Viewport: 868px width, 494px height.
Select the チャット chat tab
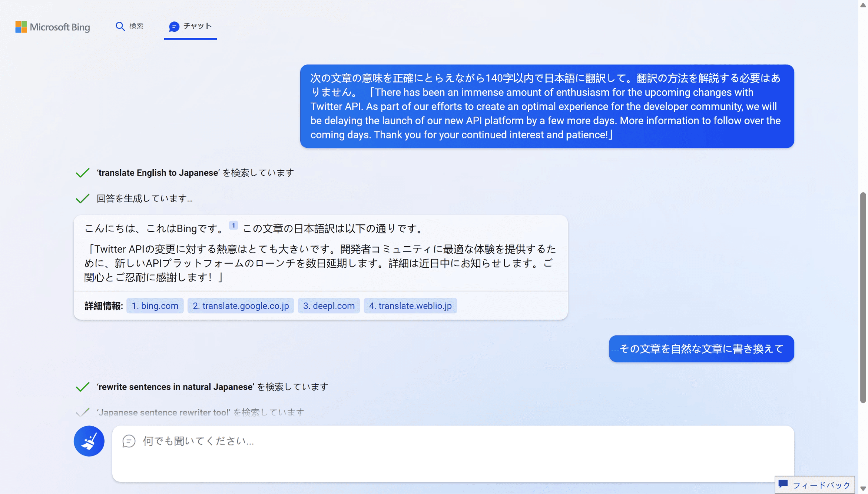coord(190,26)
